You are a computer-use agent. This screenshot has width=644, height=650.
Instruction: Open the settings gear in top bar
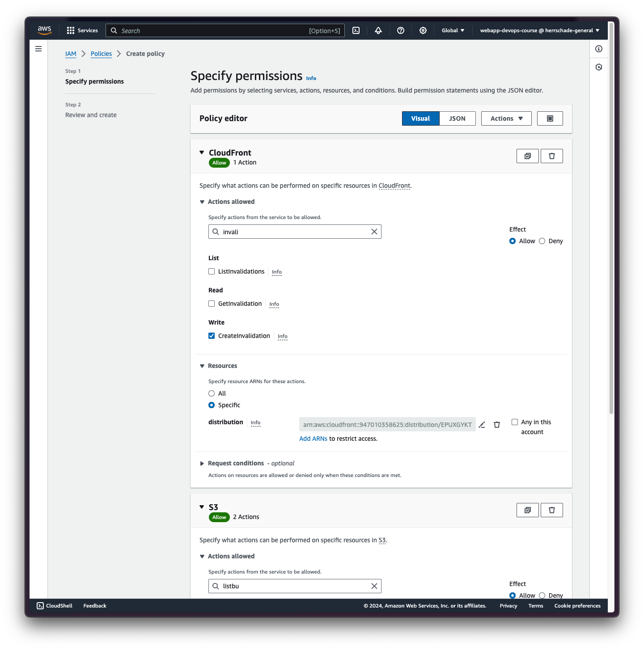[423, 30]
